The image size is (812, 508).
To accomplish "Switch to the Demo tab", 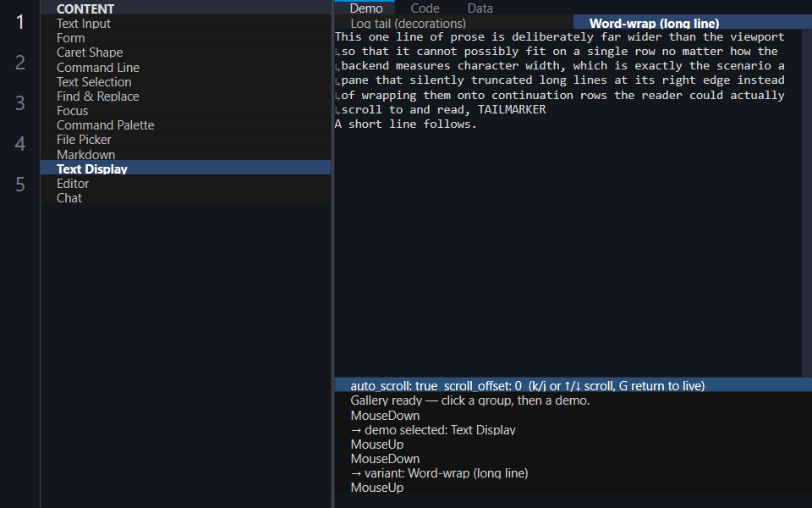I will (365, 8).
